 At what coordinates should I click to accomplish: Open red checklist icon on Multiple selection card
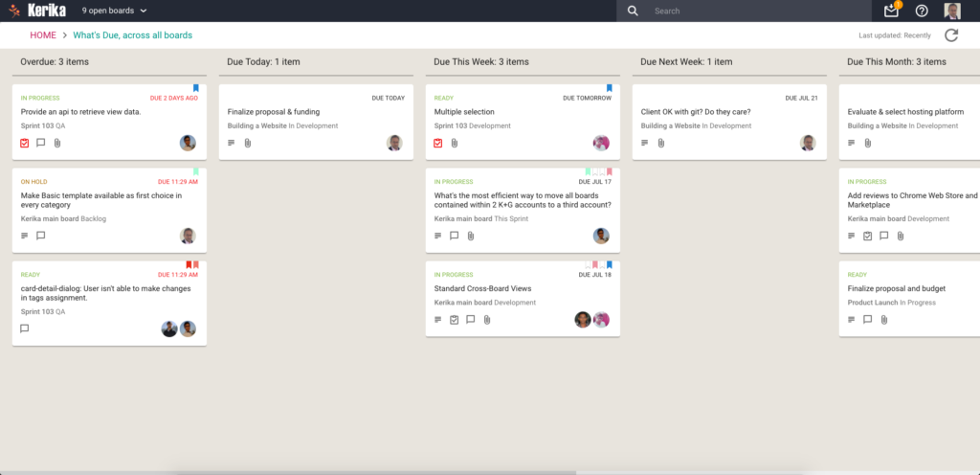tap(438, 143)
